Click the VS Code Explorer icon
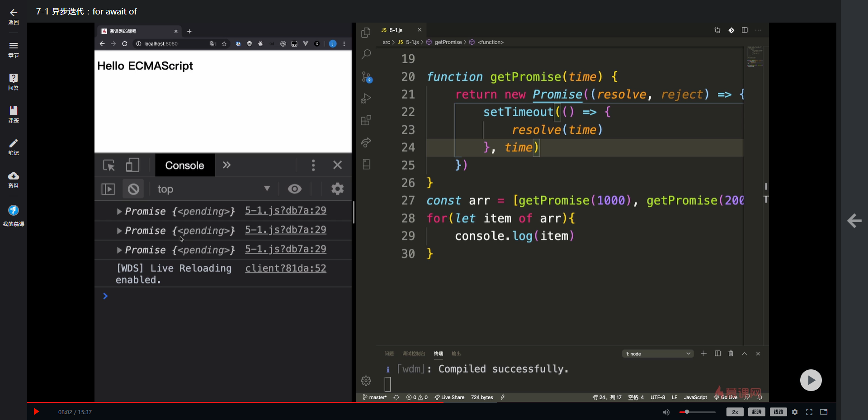The width and height of the screenshot is (868, 420). pos(366,33)
